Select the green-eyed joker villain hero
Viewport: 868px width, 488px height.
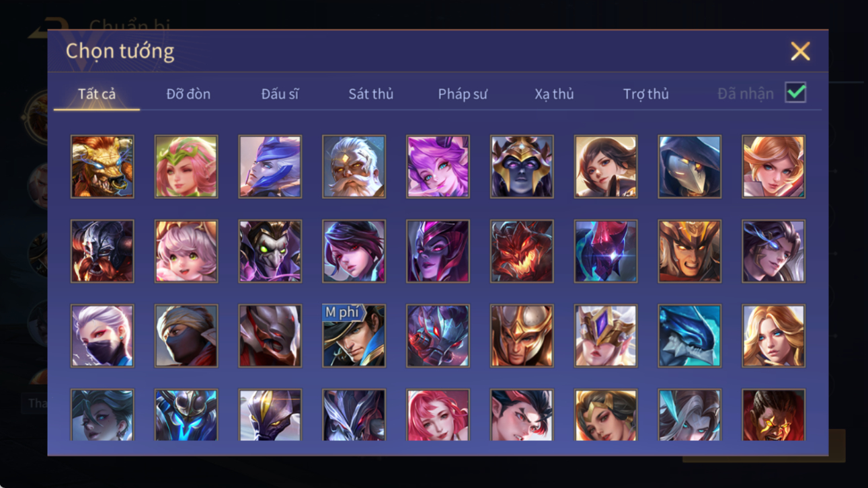(x=270, y=251)
